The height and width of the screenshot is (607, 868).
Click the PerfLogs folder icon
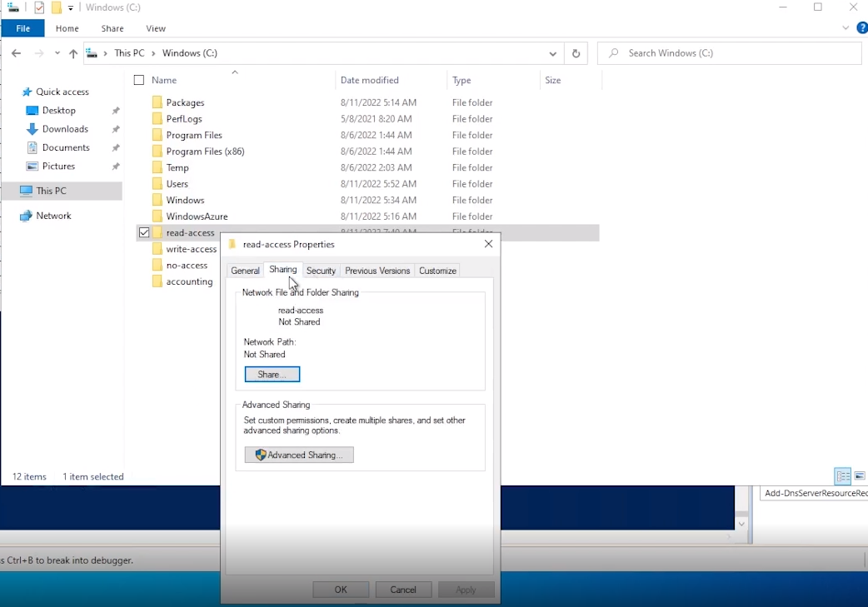[x=157, y=118]
